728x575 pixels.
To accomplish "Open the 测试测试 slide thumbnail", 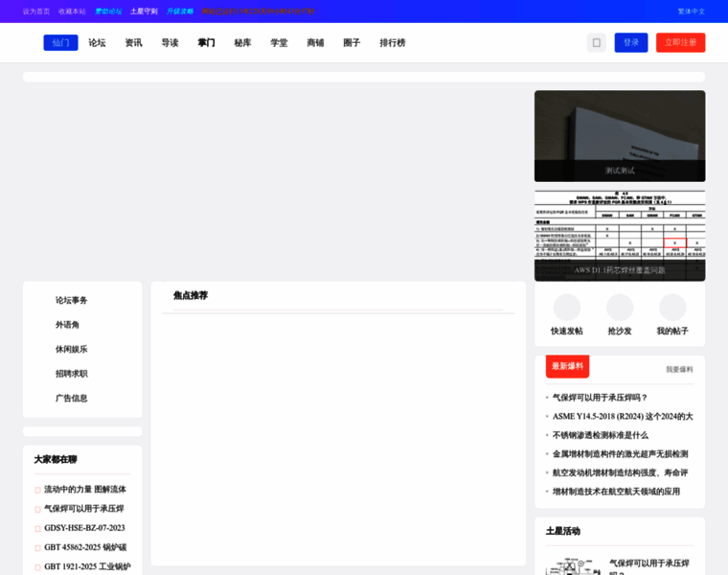I will pos(620,136).
